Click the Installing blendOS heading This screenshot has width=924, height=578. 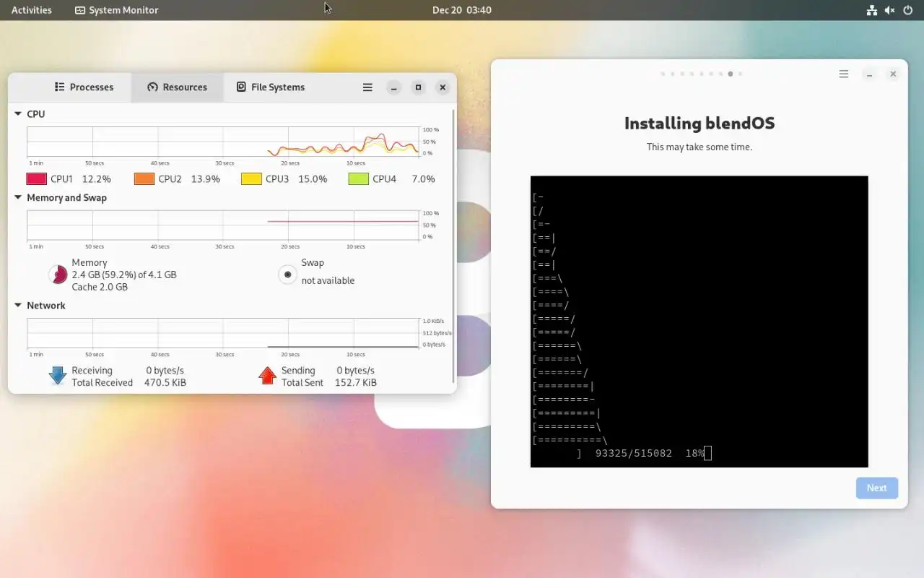coord(699,124)
